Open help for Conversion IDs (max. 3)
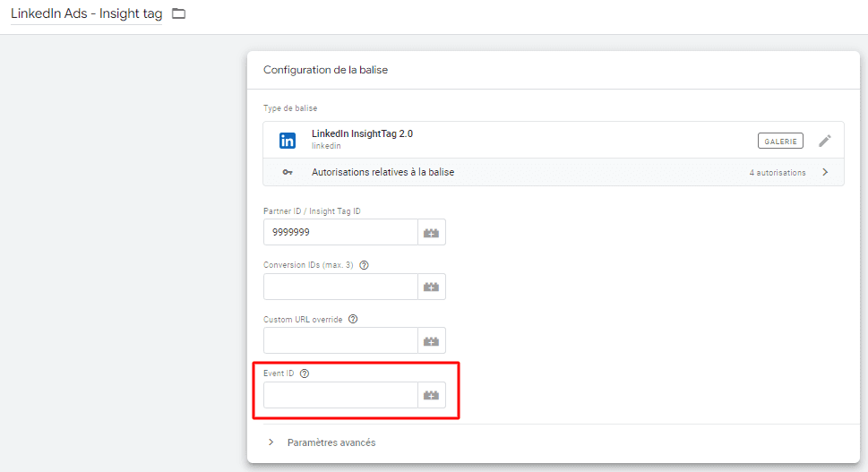 coord(364,265)
